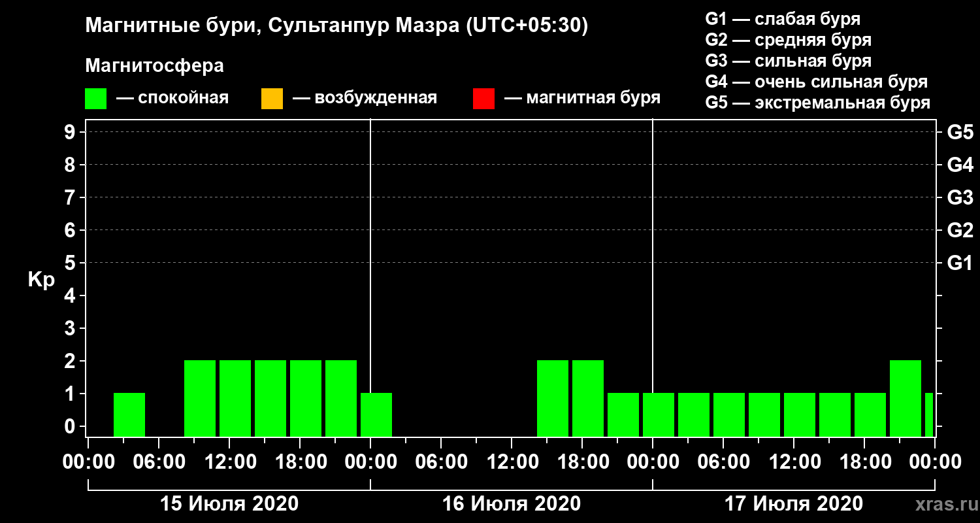
Task: Click the first Kp 2 bar on 16 July
Action: 553,398
